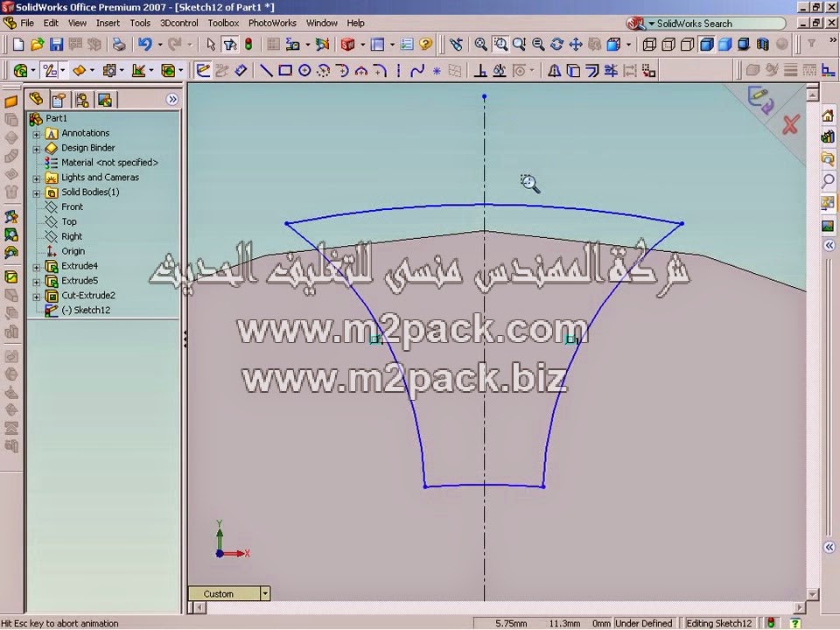Confirm sketch with exit sketch corner icon
The image size is (840, 630).
pos(760,100)
